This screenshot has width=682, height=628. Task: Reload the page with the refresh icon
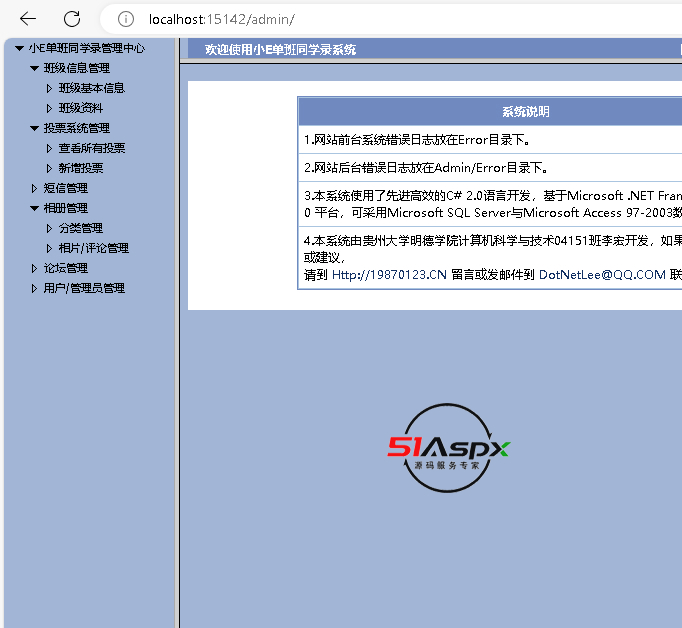[x=72, y=19]
